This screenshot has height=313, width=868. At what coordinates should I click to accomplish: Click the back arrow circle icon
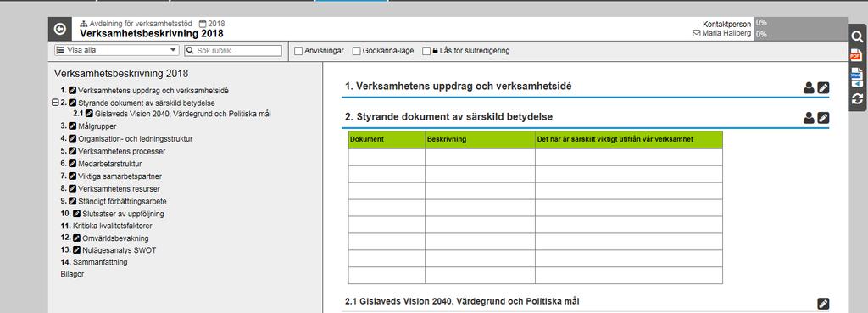point(60,29)
